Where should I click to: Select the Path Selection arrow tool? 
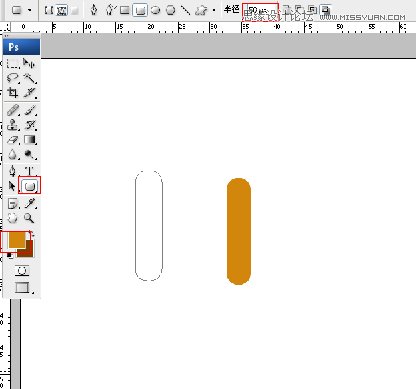pyautogui.click(x=12, y=186)
